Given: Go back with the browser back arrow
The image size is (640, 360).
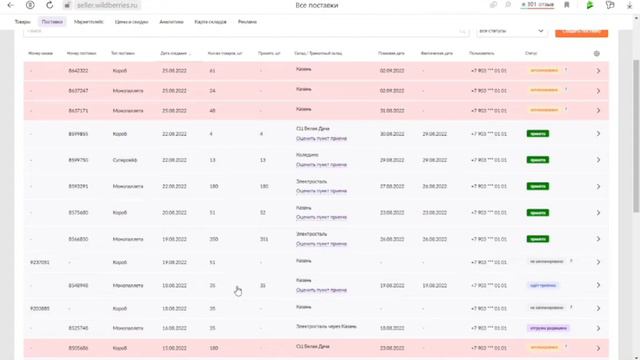Looking at the screenshot, I should click(x=11, y=5).
